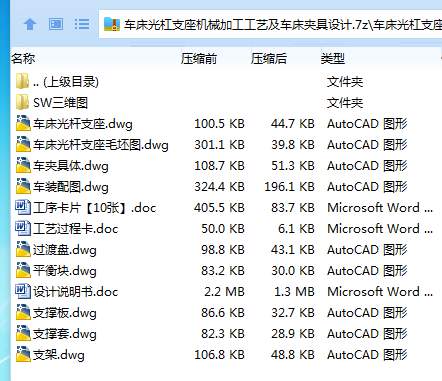Click the archive path address field
The image size is (442, 381).
point(270,24)
